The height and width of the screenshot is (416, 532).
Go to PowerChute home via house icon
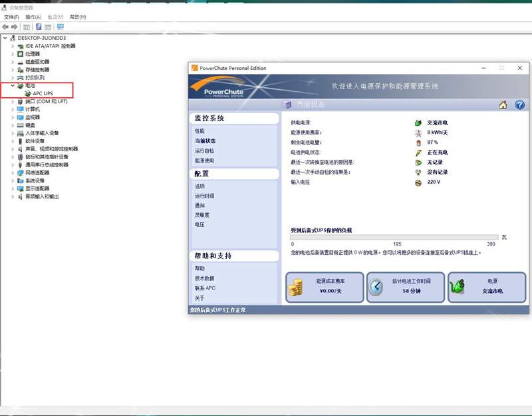click(503, 104)
